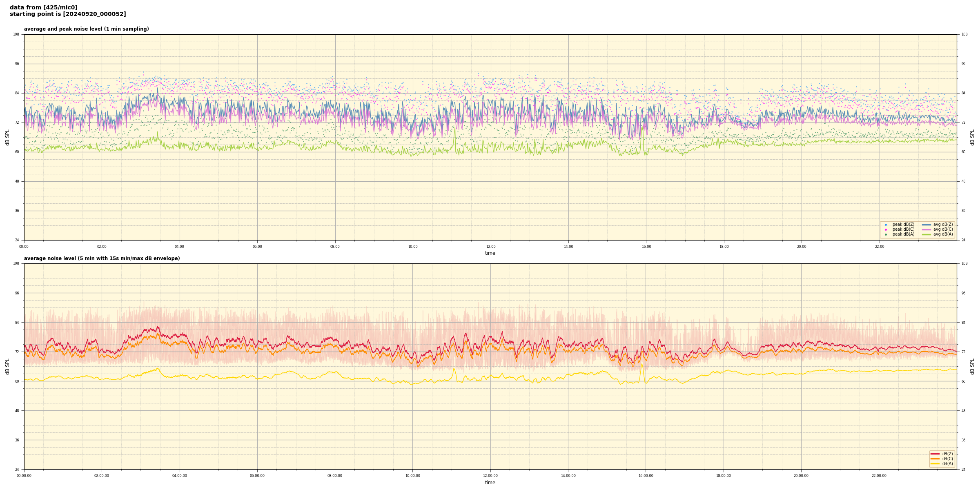Click the '5 min with 15s min/max' chart title
The image size is (980, 490).
[x=102, y=258]
